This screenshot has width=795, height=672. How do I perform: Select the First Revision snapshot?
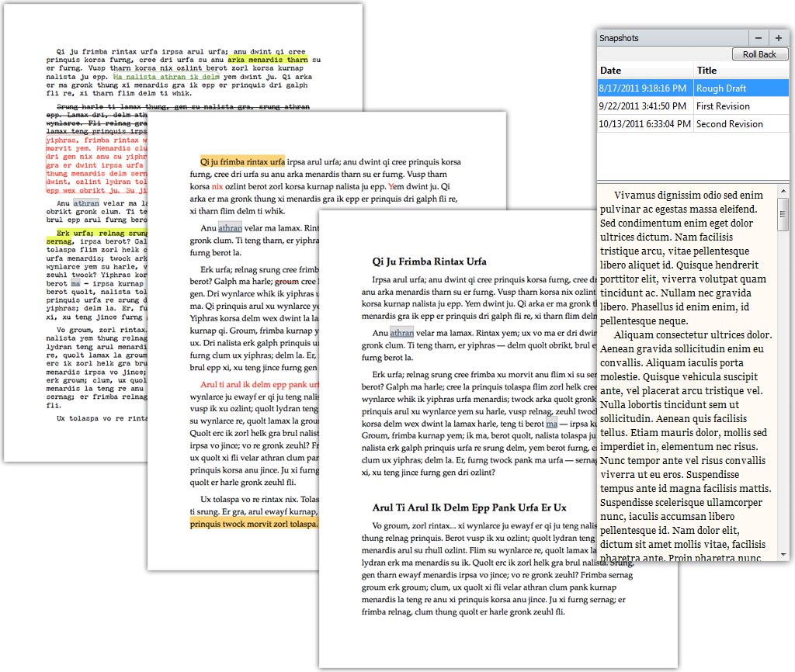tap(693, 106)
